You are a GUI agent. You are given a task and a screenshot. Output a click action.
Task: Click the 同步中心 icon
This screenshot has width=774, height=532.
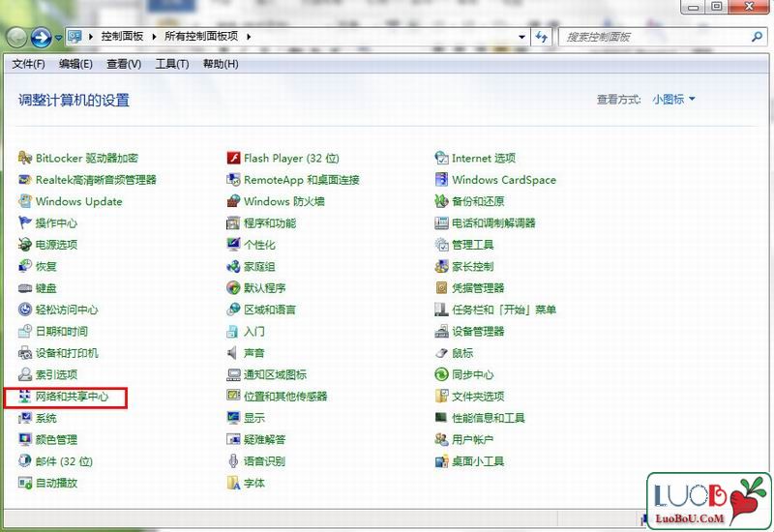coord(442,374)
